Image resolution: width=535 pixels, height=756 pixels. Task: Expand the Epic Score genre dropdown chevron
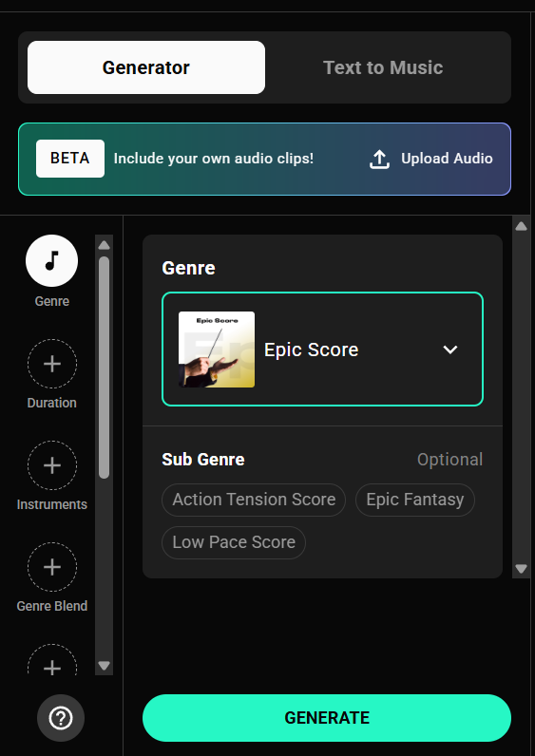point(450,350)
